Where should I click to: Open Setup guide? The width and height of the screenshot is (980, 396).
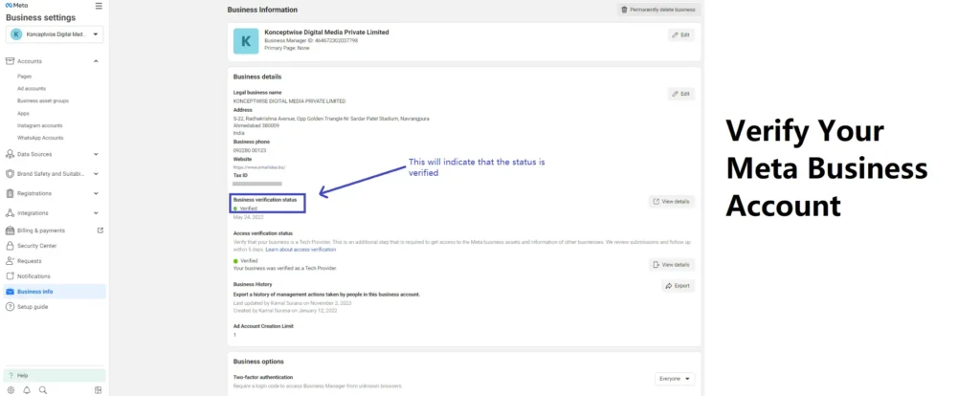[33, 307]
